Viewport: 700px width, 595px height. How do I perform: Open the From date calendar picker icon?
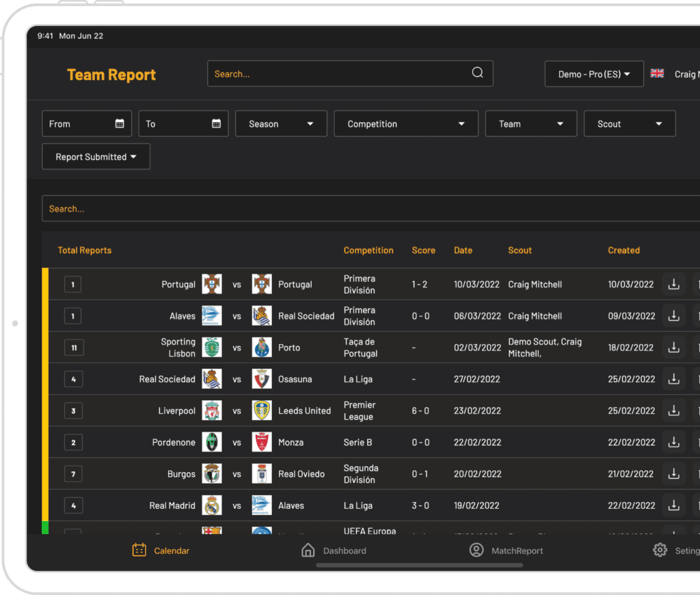[x=120, y=124]
